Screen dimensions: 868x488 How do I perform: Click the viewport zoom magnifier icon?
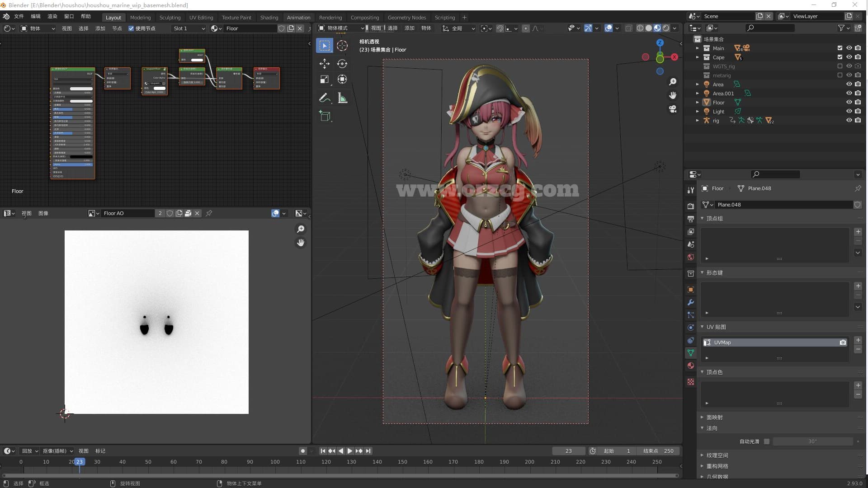point(673,82)
